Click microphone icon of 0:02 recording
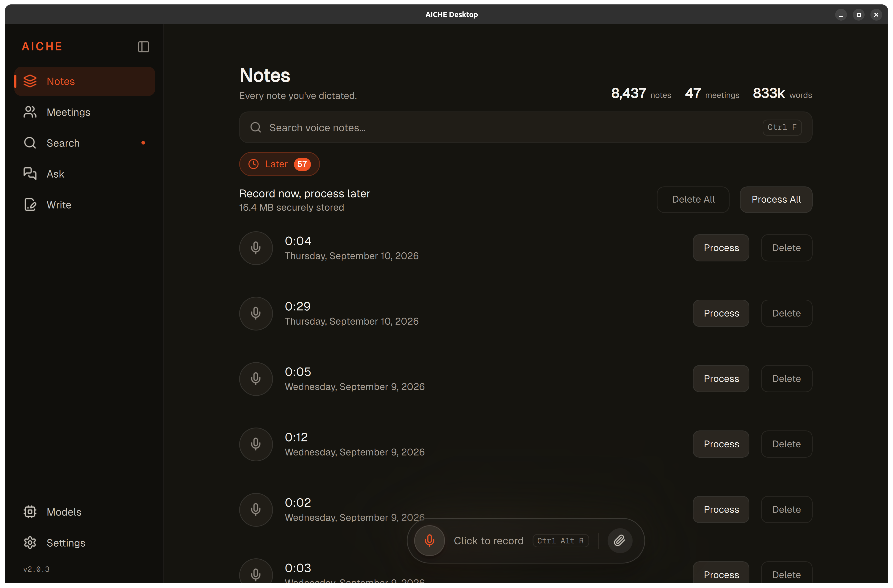Viewport: 893px width, 588px height. click(x=256, y=510)
